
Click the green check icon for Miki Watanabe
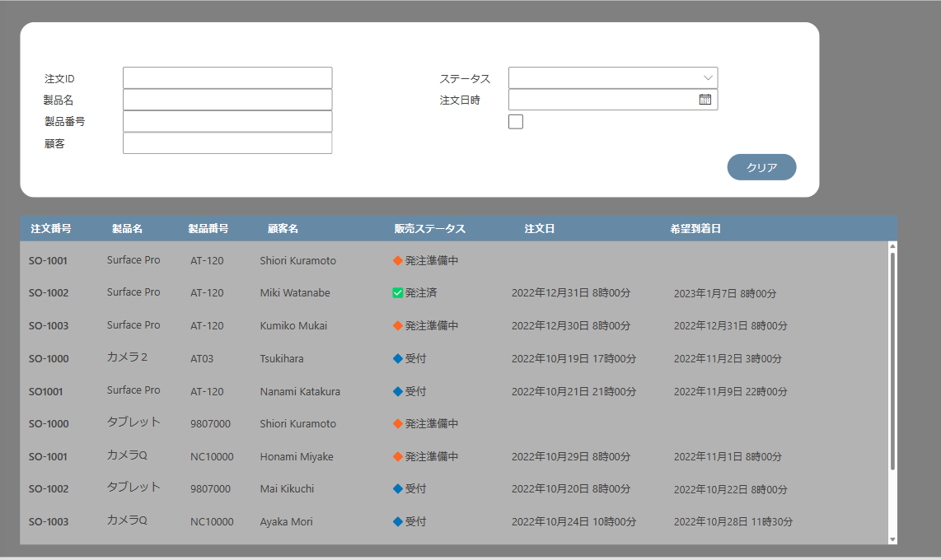(397, 292)
